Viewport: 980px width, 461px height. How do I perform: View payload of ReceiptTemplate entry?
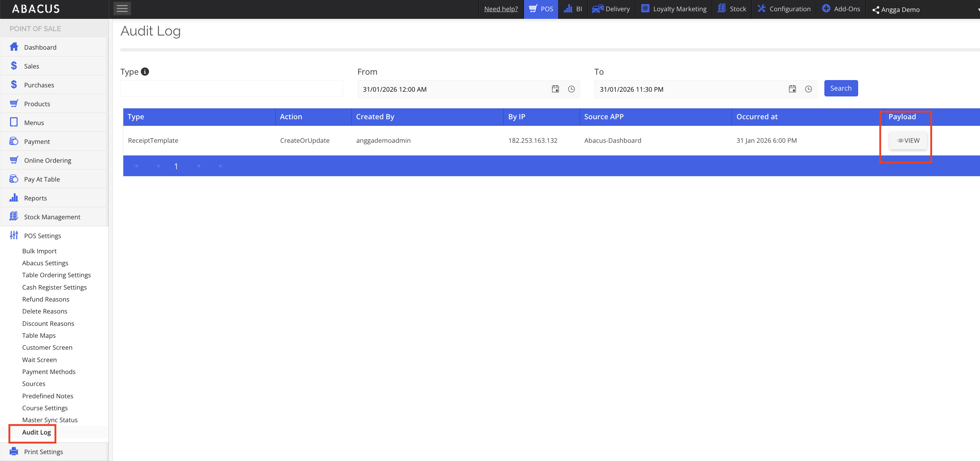coord(908,141)
